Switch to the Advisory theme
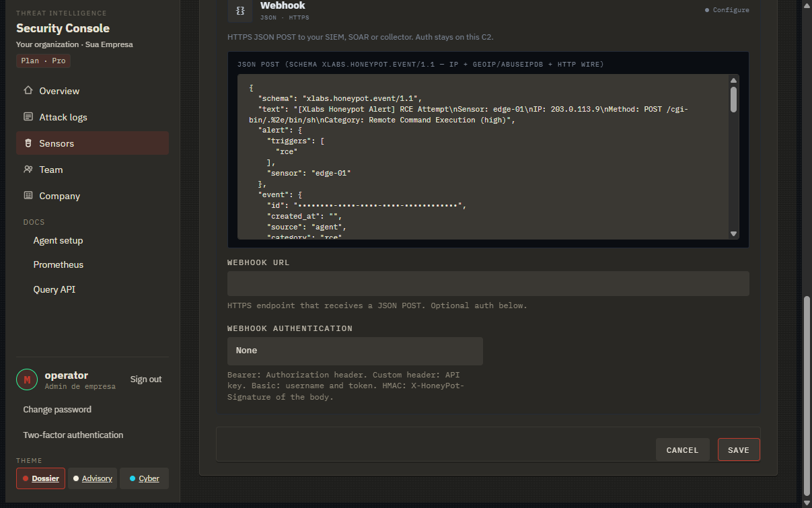The width and height of the screenshot is (812, 508). click(x=92, y=478)
